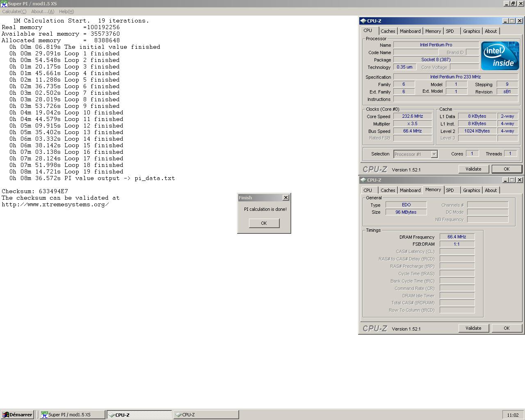The height and width of the screenshot is (420, 525).
Task: Minimize the Super PI window
Action: (507, 4)
